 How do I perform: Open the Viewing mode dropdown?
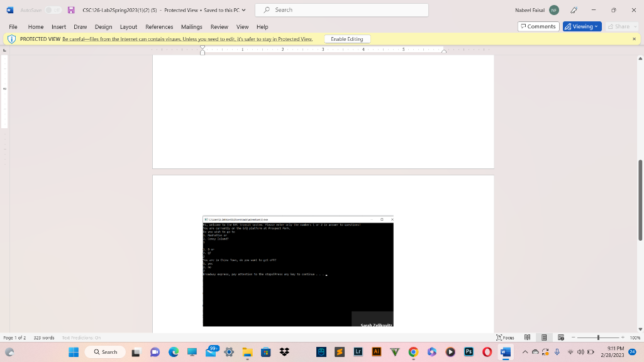coord(580,26)
